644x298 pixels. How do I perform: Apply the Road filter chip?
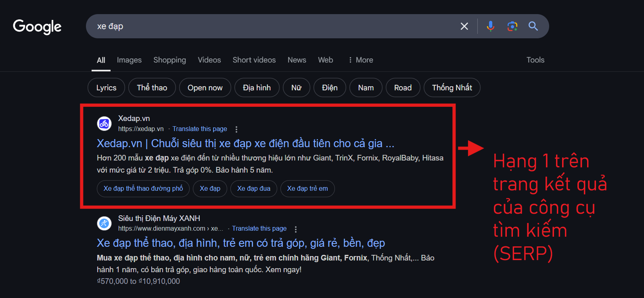(403, 88)
